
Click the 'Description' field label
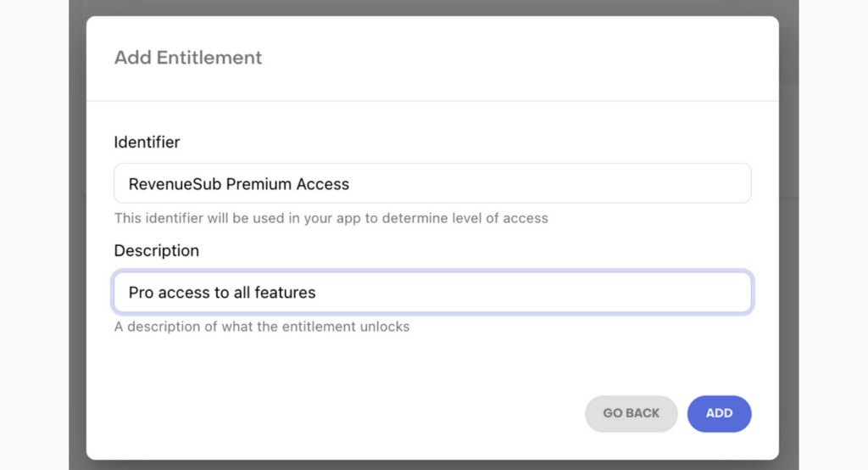tap(157, 250)
